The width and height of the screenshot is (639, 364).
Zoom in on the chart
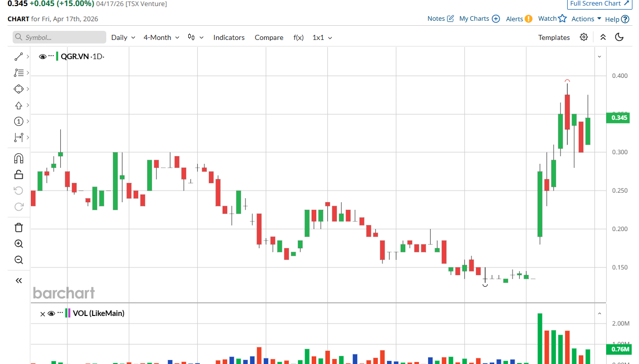[19, 244]
